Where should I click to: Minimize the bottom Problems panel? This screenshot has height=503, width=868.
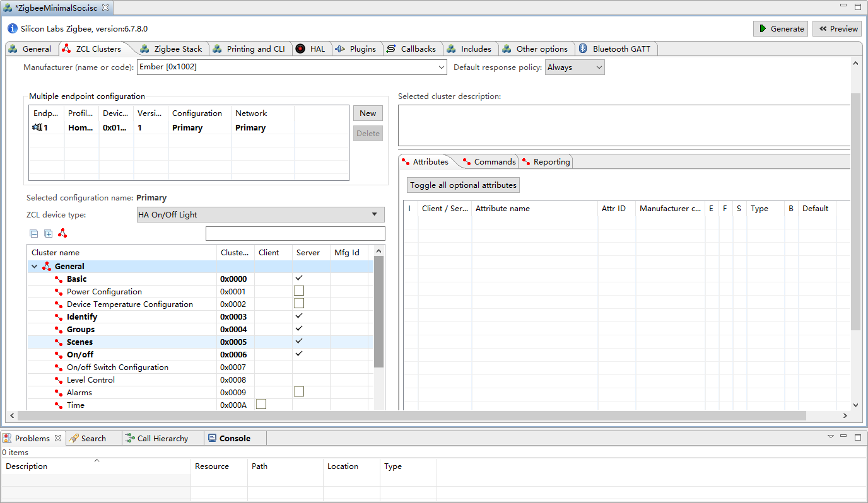click(x=844, y=436)
